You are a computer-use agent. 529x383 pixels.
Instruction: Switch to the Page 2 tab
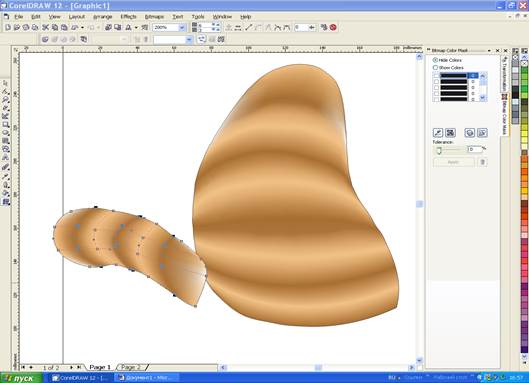(131, 367)
